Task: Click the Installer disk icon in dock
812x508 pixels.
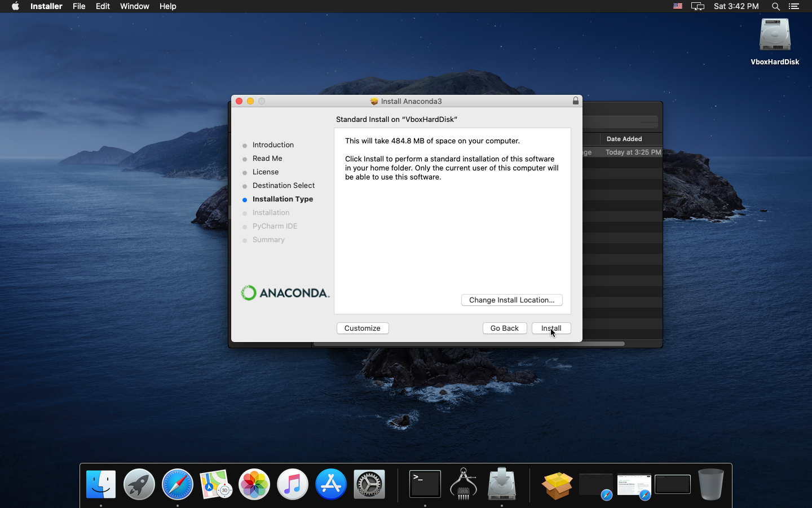Action: tap(502, 484)
